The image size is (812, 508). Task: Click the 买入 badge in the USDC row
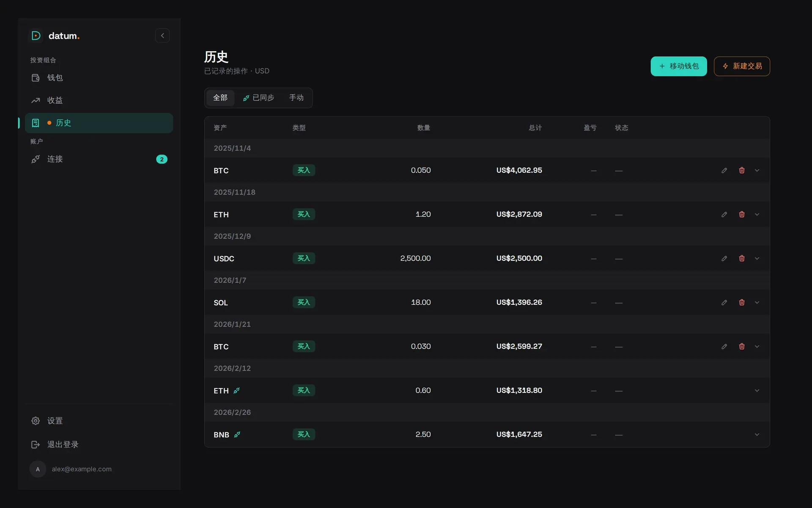[x=304, y=258]
